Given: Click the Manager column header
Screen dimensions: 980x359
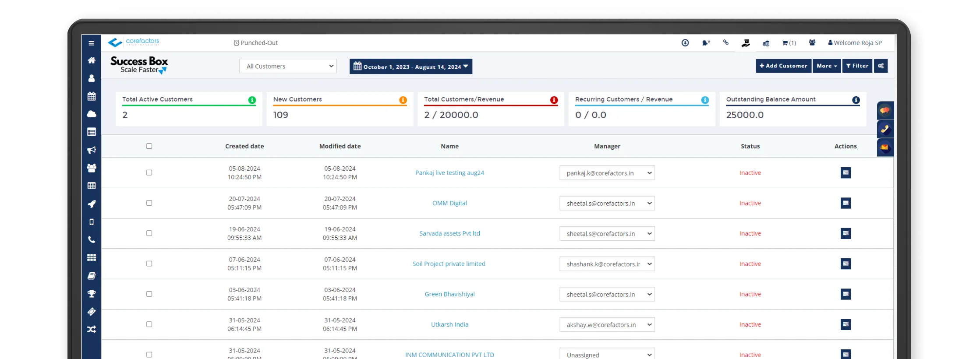Looking at the screenshot, I should coord(607,146).
